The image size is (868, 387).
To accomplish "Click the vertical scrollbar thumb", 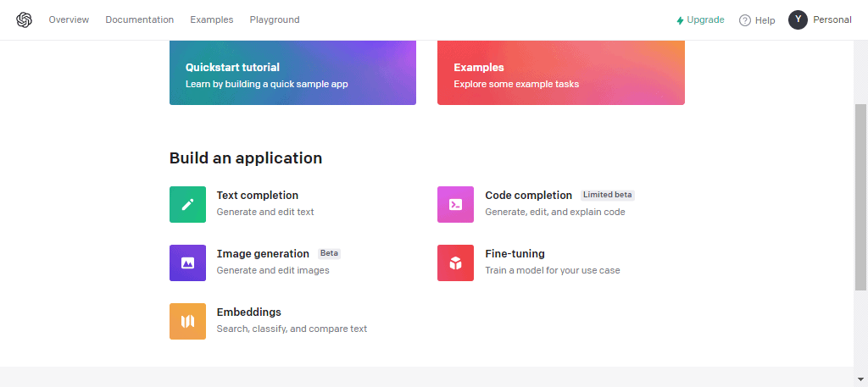I will click(861, 196).
